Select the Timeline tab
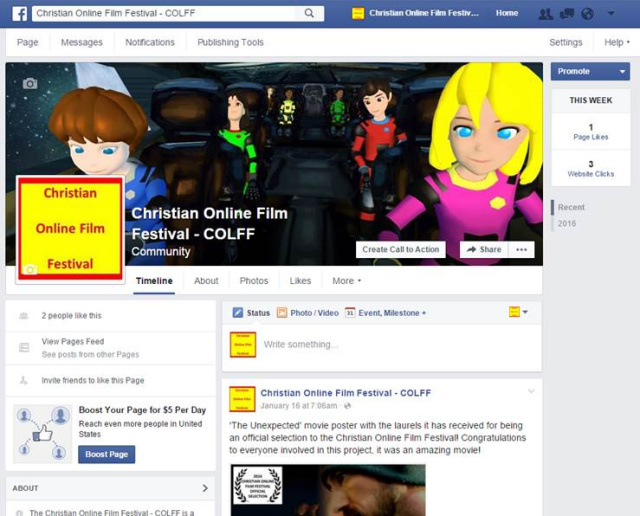640x516 pixels. [x=154, y=281]
